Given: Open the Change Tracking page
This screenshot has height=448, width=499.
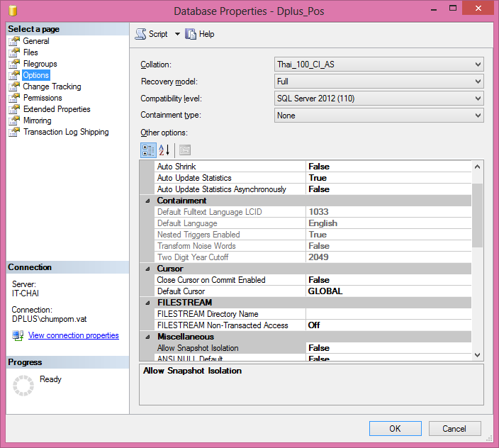Looking at the screenshot, I should coord(52,86).
